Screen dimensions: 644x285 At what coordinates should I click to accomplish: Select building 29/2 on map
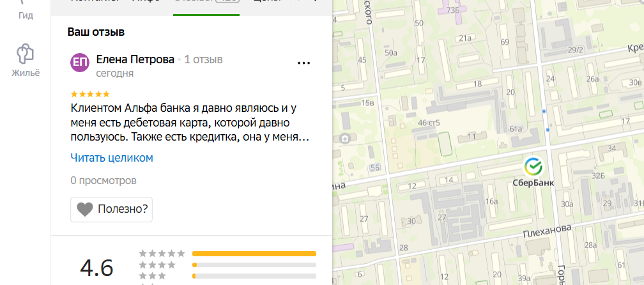(x=576, y=50)
